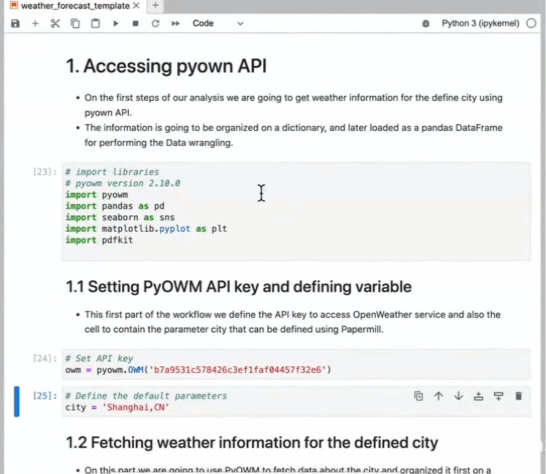
Task: Click the '# pyowm version 2.10.0' comment
Action: [123, 183]
